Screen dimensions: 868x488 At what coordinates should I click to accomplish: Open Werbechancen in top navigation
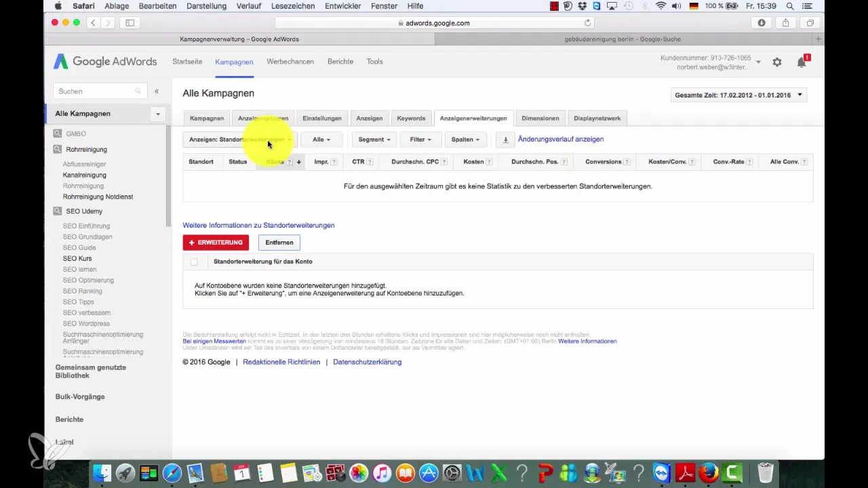(290, 62)
